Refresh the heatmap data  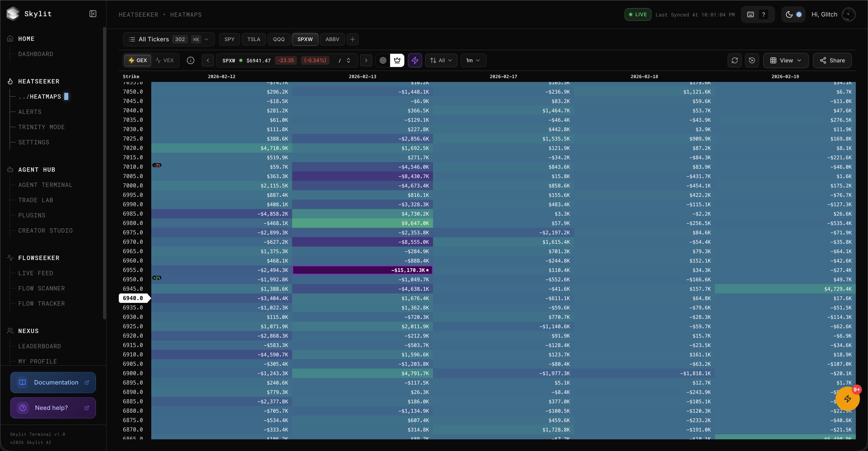pyautogui.click(x=735, y=60)
